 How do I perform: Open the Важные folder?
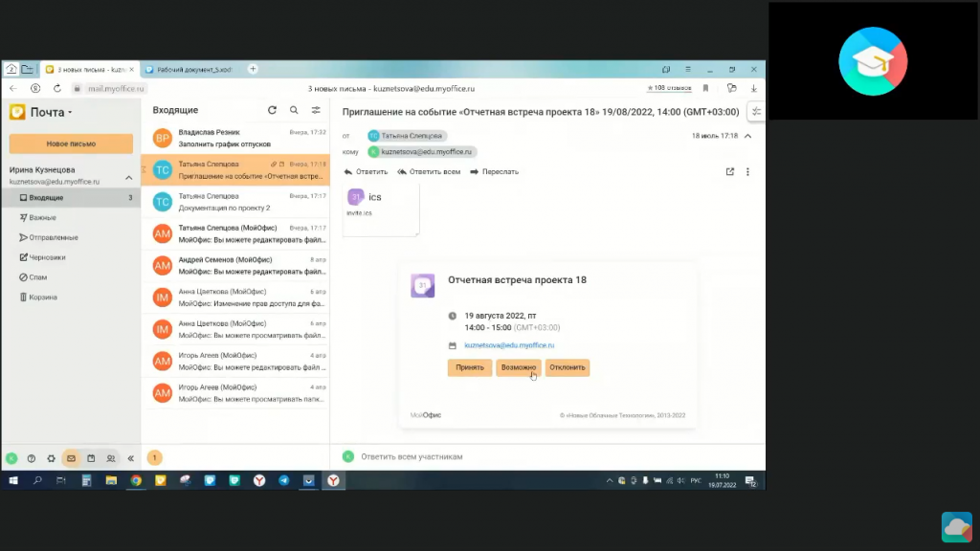pyautogui.click(x=71, y=217)
